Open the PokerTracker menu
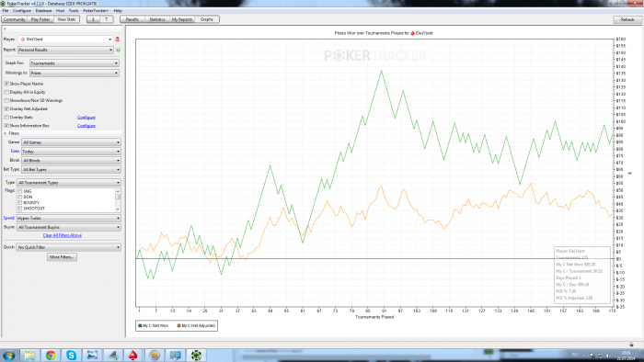644x362 pixels. pos(96,11)
